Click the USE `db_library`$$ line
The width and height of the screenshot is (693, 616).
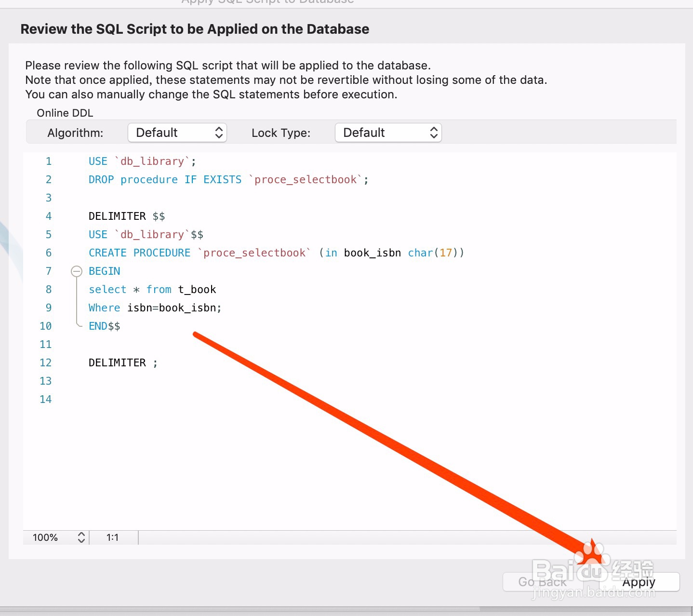(146, 235)
